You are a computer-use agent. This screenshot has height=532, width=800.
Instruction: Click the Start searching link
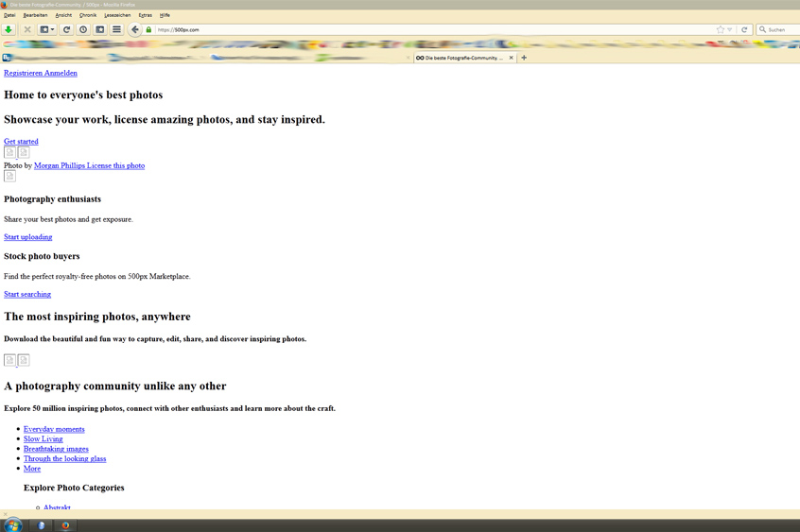click(x=27, y=294)
